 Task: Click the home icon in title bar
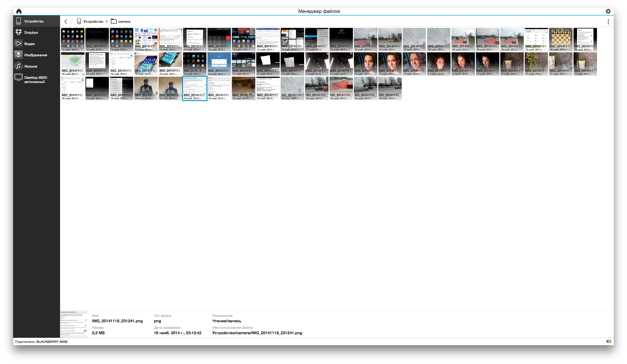(19, 11)
